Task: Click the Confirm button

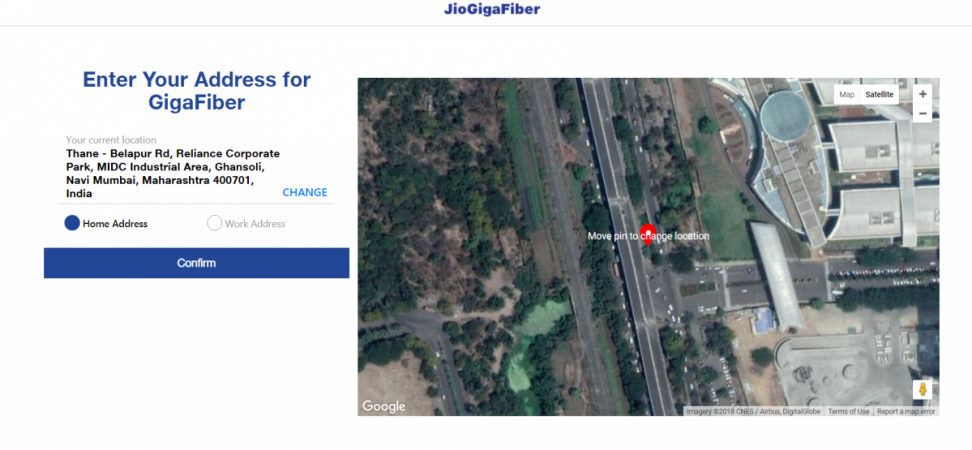Action: [197, 263]
